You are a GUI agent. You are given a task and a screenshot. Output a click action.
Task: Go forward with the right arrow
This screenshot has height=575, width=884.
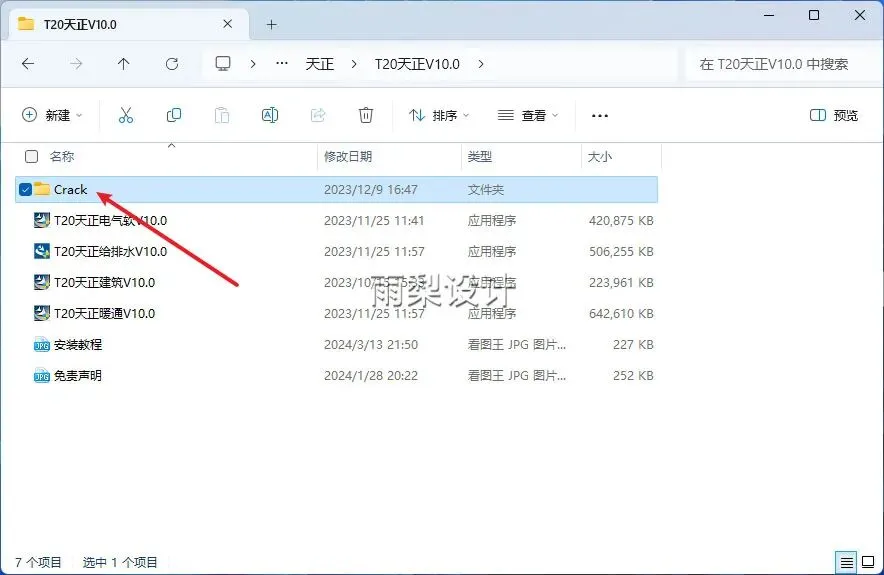(76, 64)
